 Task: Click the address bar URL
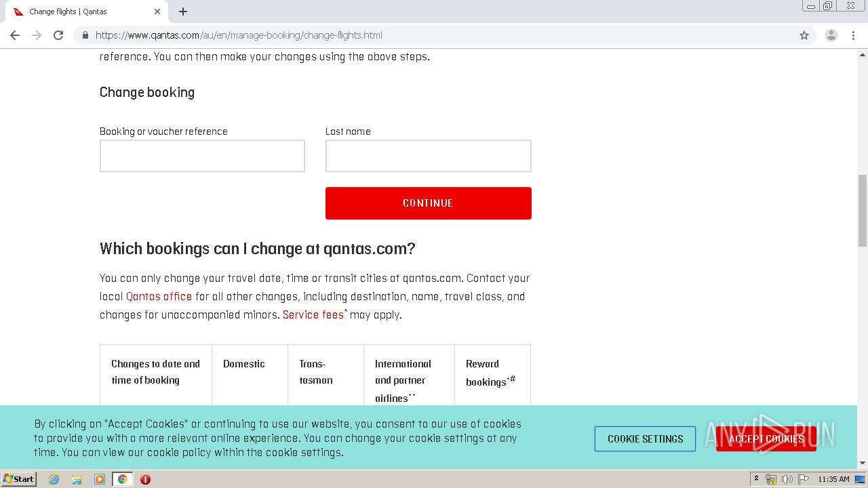[239, 35]
